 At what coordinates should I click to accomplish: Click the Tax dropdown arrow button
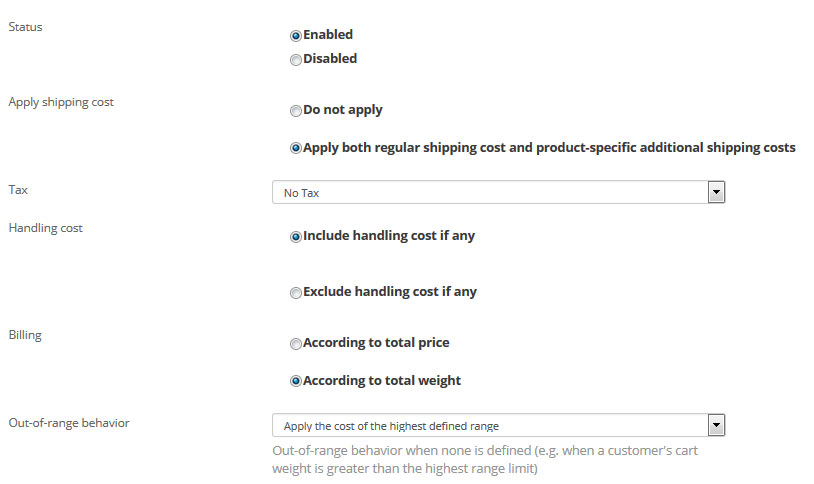(715, 192)
